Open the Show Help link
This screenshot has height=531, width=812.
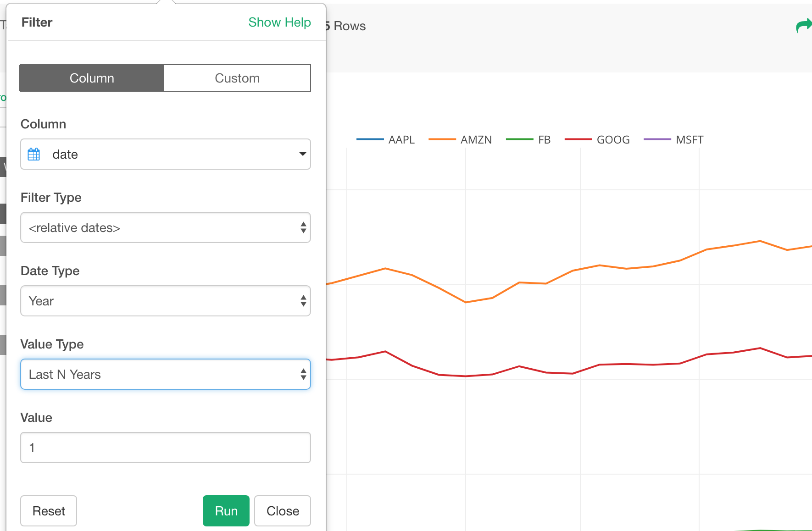point(279,22)
